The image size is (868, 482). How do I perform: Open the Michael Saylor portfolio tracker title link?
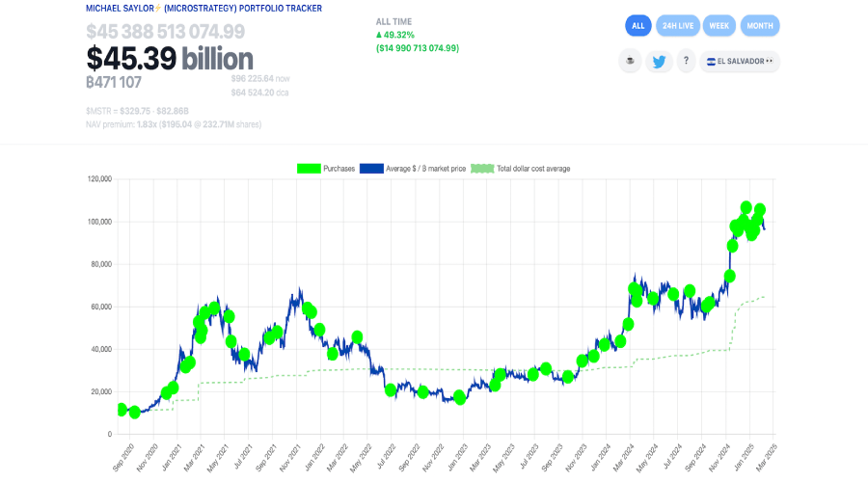pyautogui.click(x=203, y=9)
